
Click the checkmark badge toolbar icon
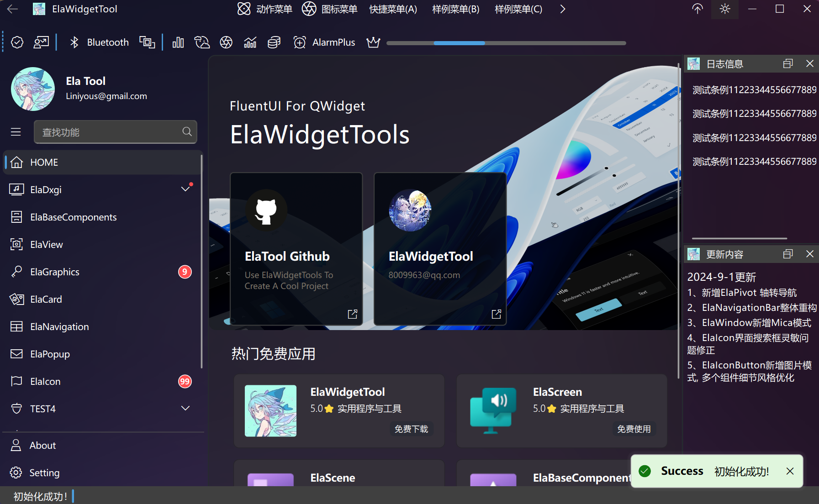17,42
